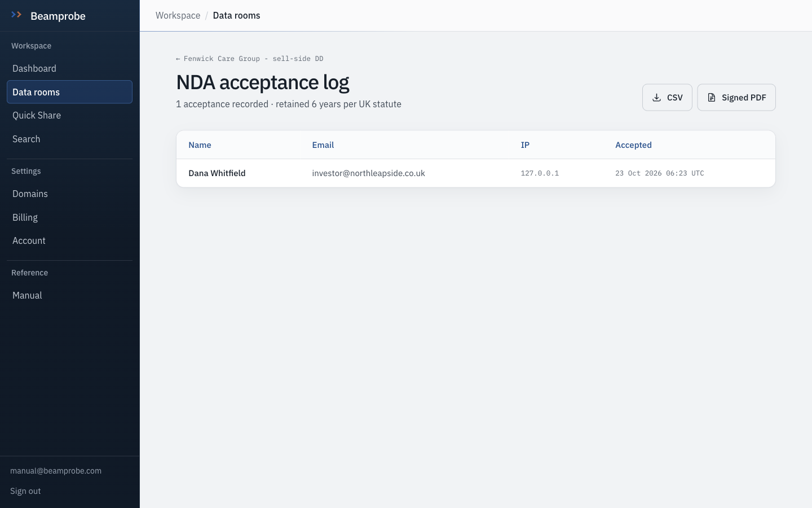Screen dimensions: 812x508
Task: Open Billing settings
Action: [x=69, y=217]
